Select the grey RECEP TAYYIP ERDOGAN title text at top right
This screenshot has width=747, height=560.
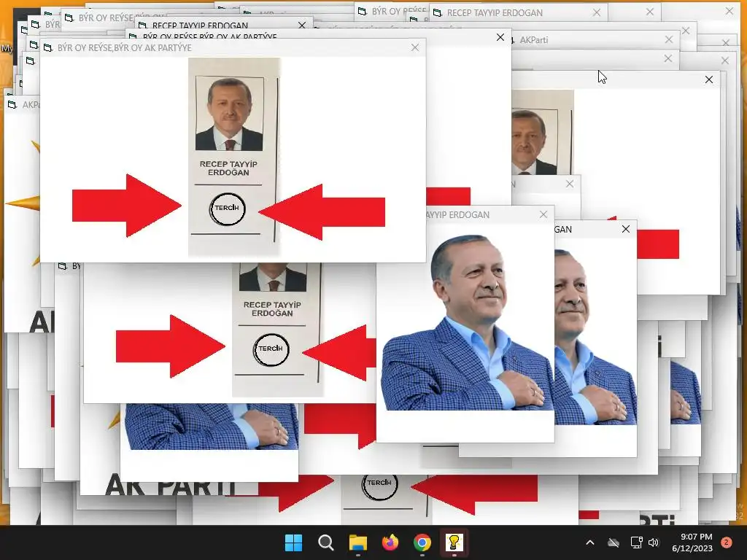click(495, 13)
